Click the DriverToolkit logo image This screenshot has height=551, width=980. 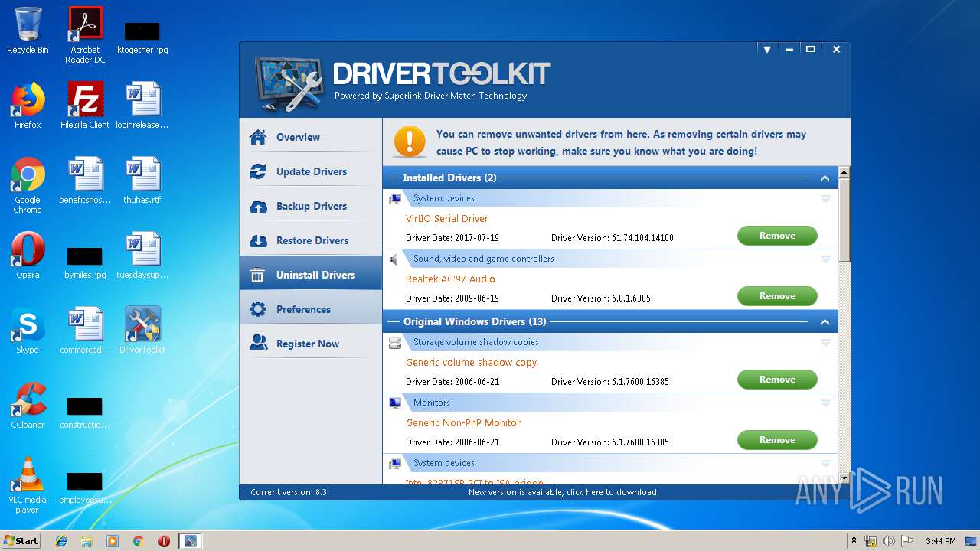pos(289,84)
